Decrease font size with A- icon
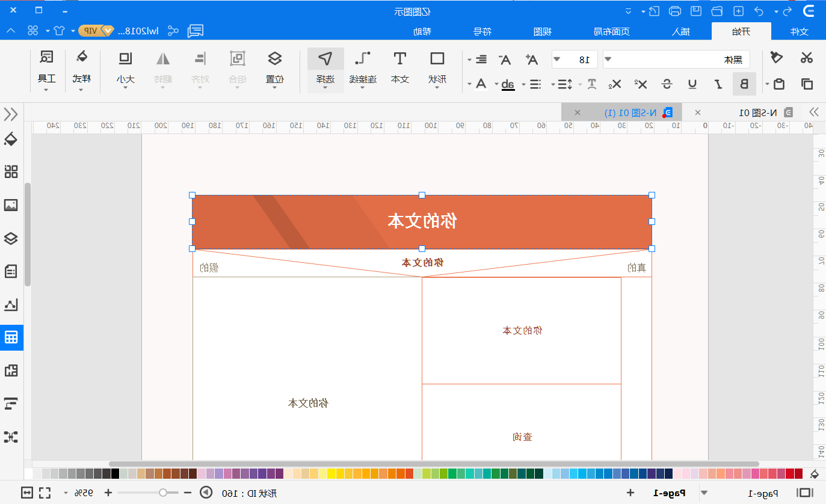 505,59
